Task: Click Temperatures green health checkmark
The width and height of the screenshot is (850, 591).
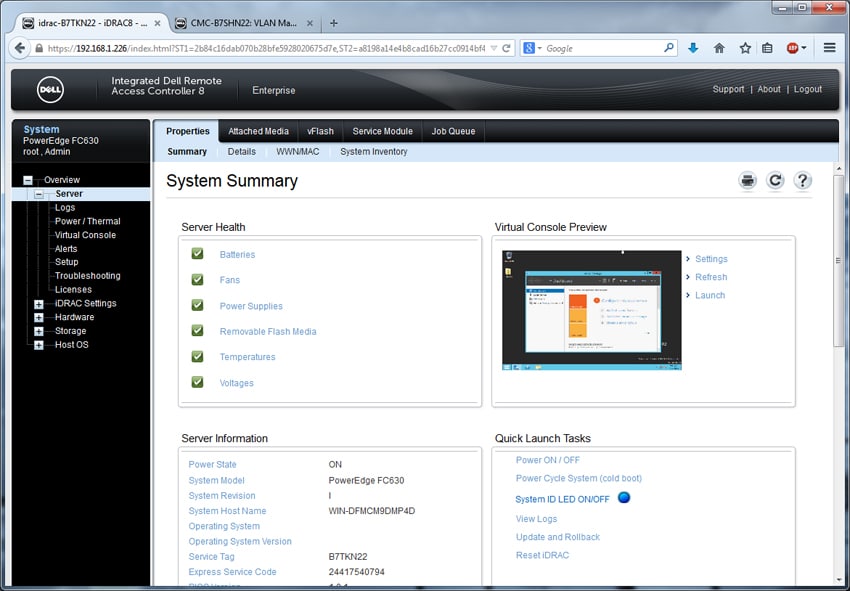Action: pos(197,356)
